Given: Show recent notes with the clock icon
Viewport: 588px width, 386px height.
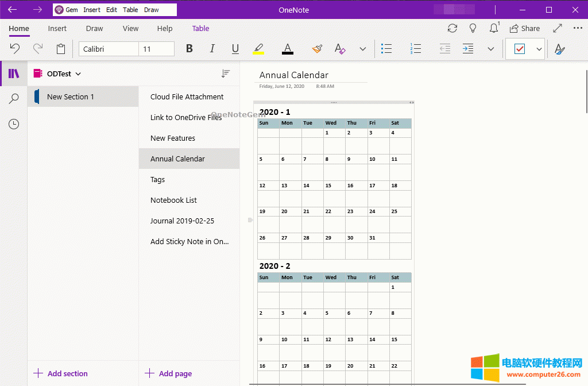Looking at the screenshot, I should pos(13,123).
